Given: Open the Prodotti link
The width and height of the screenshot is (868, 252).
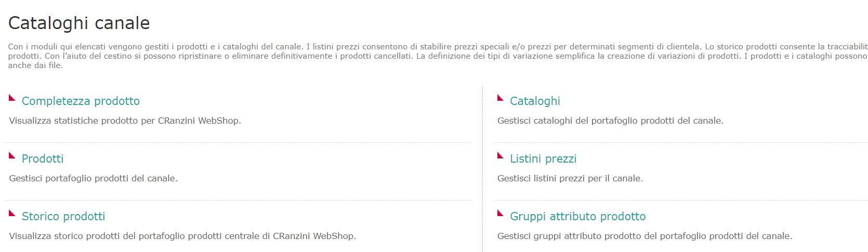Looking at the screenshot, I should tap(43, 158).
